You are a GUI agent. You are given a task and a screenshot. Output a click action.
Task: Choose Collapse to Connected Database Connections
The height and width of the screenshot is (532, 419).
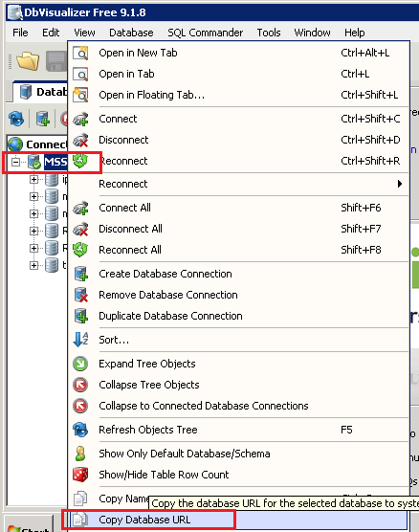(x=238, y=406)
